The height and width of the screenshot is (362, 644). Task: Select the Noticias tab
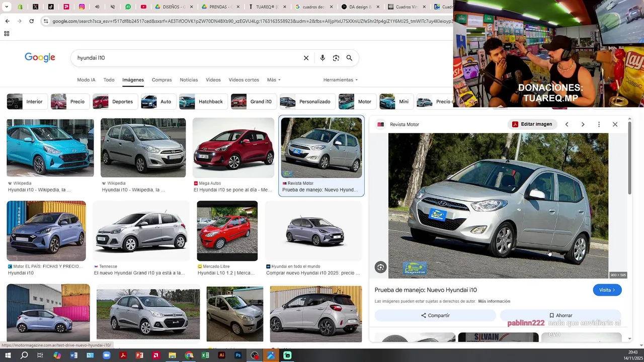(189, 80)
